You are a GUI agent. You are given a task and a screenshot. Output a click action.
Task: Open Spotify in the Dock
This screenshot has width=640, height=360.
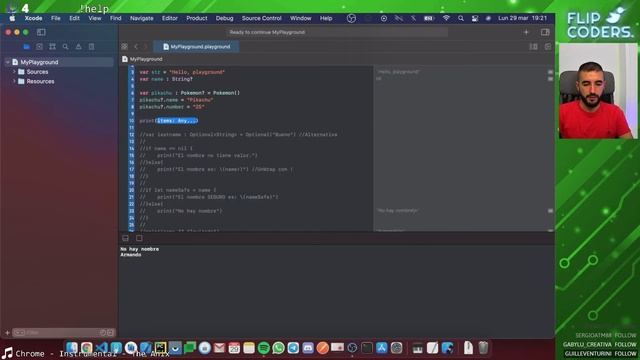click(264, 348)
